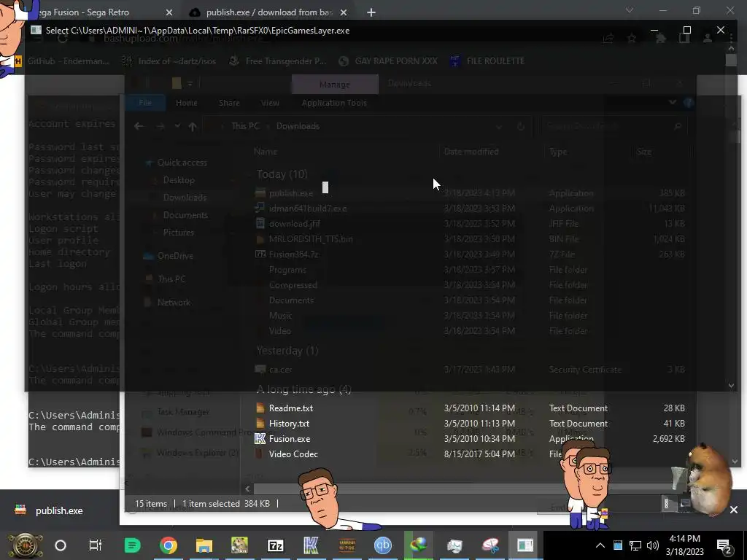Open recent locations dropdown in Explorer

177,126
